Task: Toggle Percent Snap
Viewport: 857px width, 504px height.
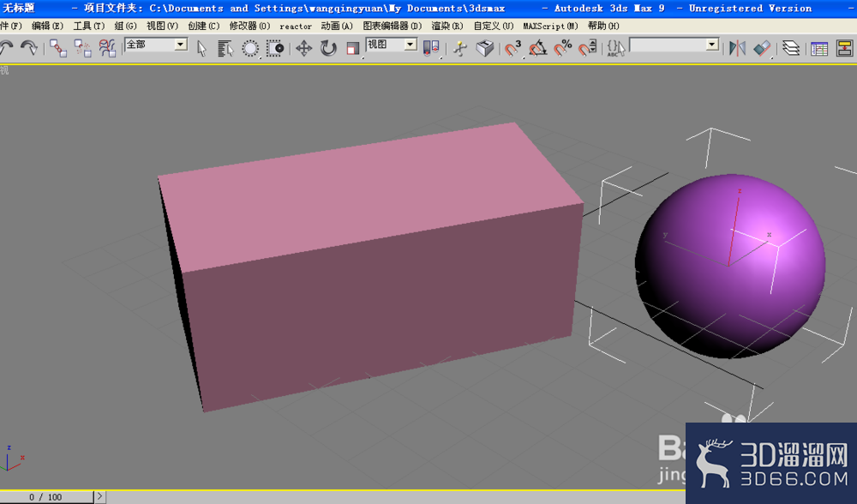Action: (562, 49)
